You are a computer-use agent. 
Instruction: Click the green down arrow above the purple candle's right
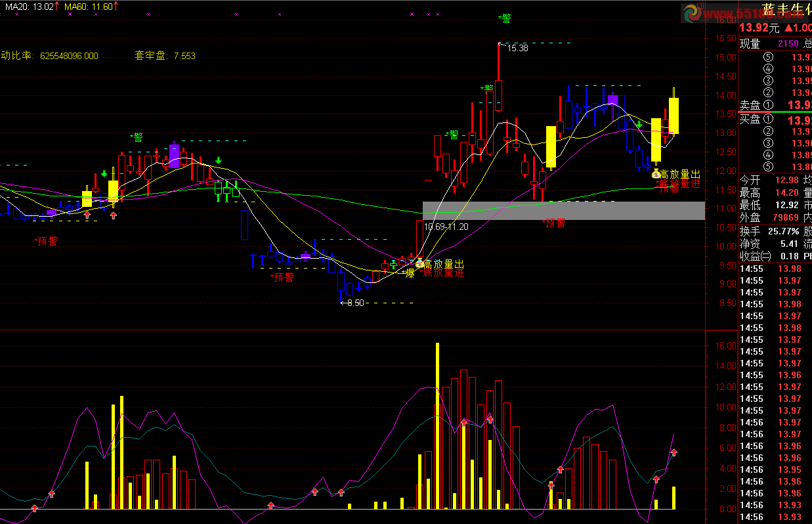coord(218,160)
